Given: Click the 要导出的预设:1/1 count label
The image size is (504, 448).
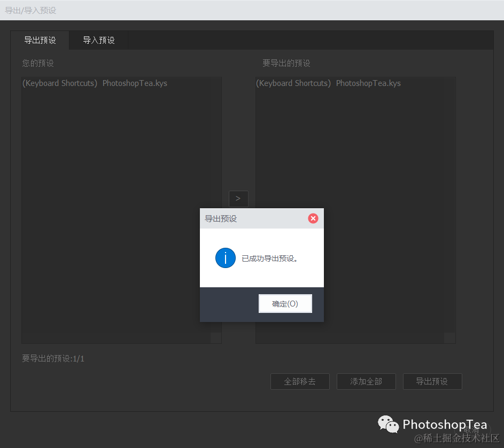Looking at the screenshot, I should point(53,358).
